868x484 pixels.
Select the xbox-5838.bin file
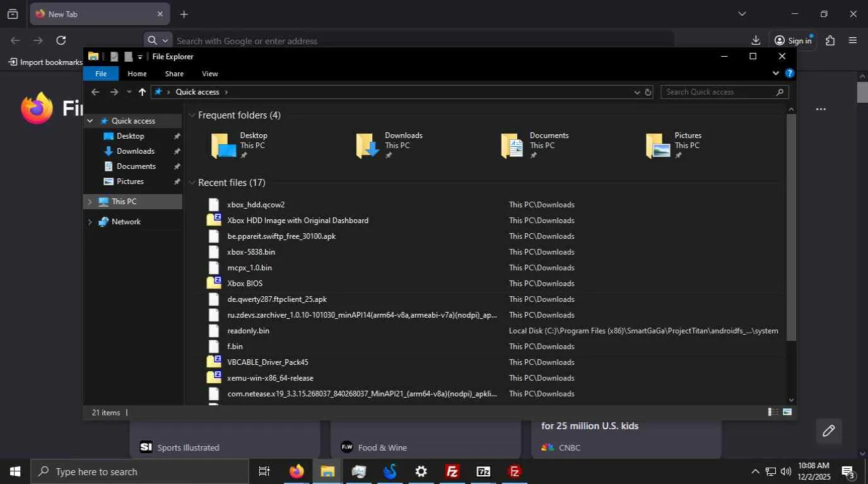[251, 252]
